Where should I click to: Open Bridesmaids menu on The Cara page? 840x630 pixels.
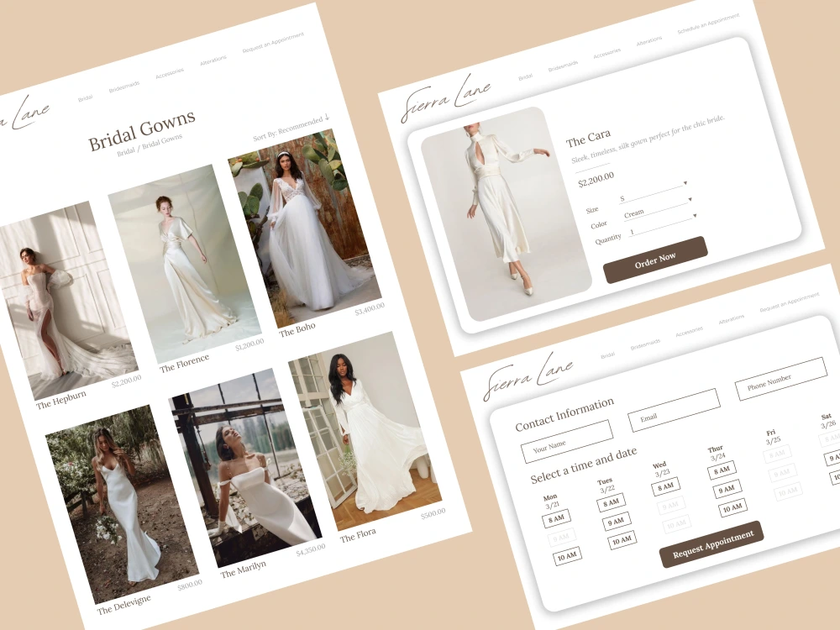tap(563, 66)
